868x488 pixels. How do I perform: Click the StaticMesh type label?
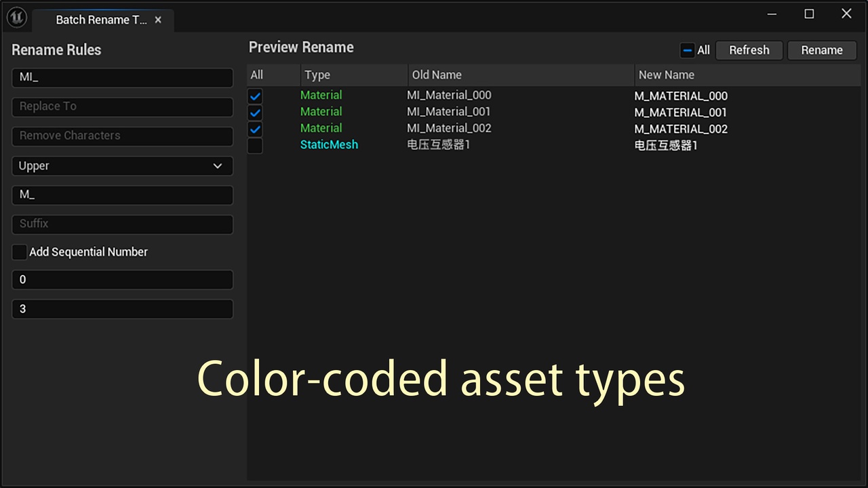click(x=329, y=144)
